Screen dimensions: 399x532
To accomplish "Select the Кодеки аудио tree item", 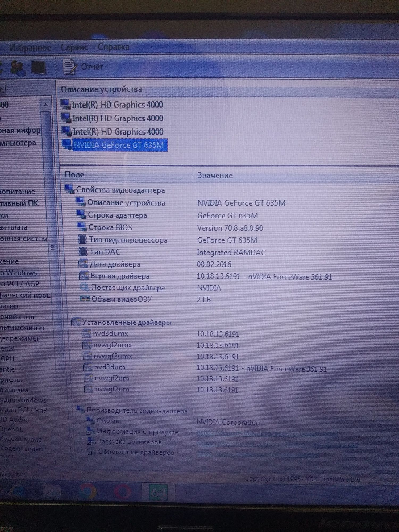I will tap(21, 439).
